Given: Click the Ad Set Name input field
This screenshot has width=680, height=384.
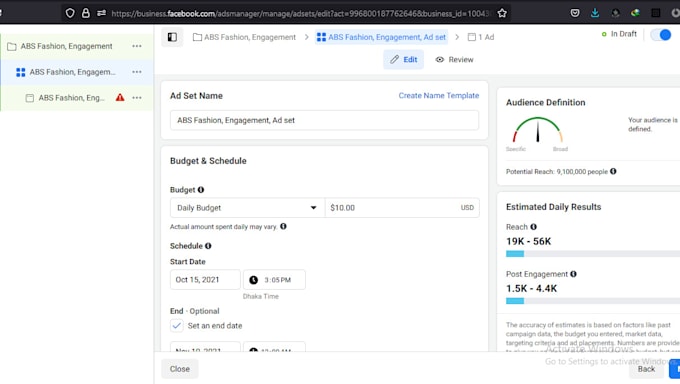Looking at the screenshot, I should coord(324,120).
